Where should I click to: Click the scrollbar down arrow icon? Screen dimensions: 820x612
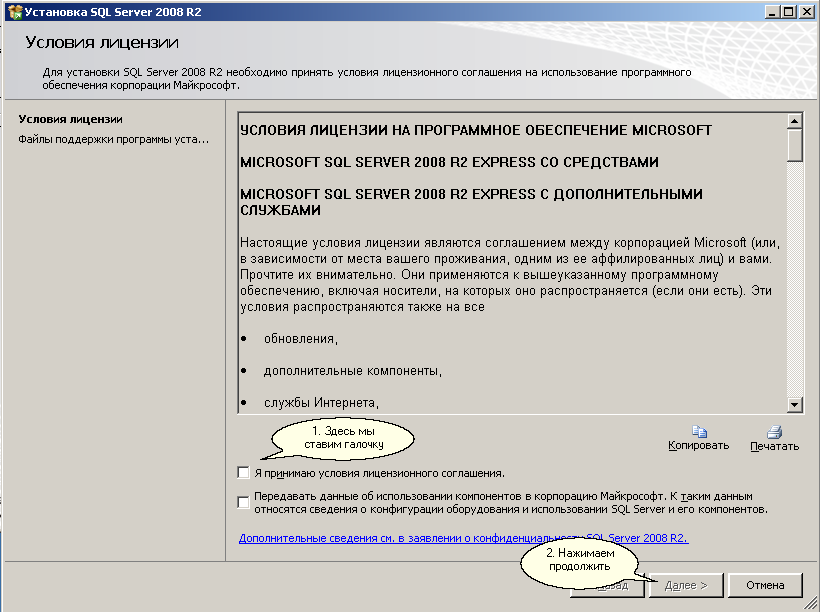click(x=795, y=404)
